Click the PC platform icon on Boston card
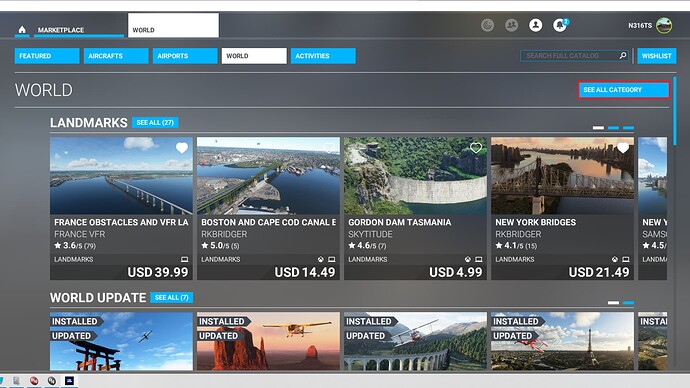Image resolution: width=690 pixels, height=388 pixels. tap(332, 260)
